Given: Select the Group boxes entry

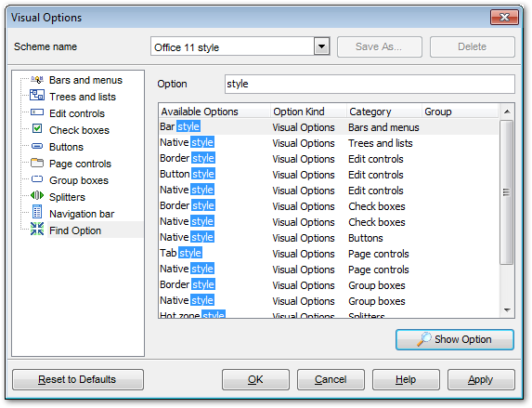Looking at the screenshot, I should 79,180.
